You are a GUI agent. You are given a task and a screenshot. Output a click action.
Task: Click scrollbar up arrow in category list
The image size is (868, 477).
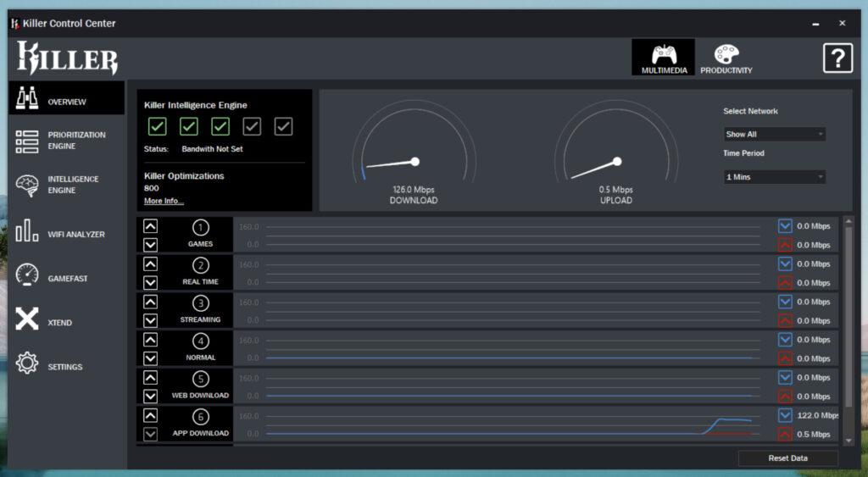(849, 221)
